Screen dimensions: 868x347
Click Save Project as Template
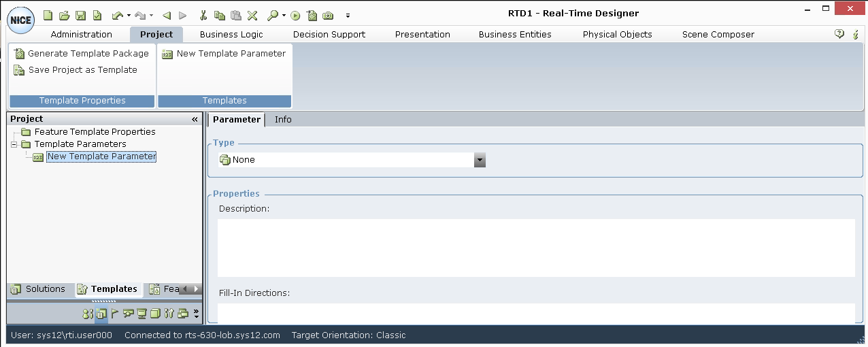76,69
